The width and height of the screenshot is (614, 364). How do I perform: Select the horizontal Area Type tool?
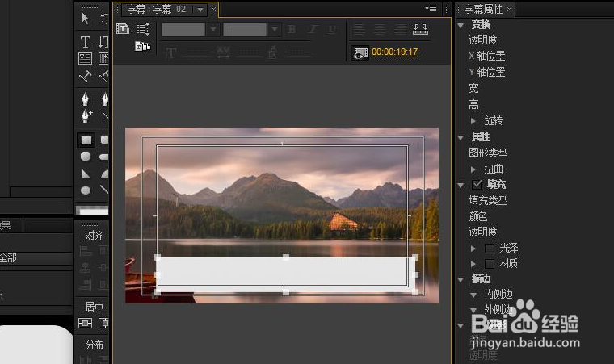click(x=86, y=58)
